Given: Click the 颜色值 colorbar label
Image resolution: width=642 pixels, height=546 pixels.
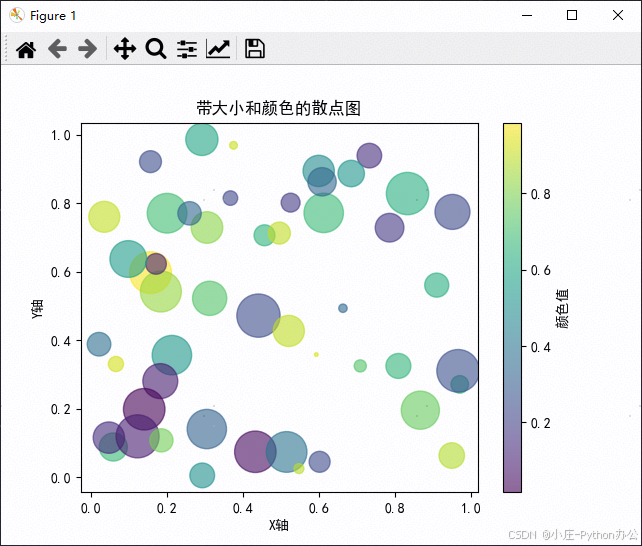Looking at the screenshot, I should coord(563,309).
